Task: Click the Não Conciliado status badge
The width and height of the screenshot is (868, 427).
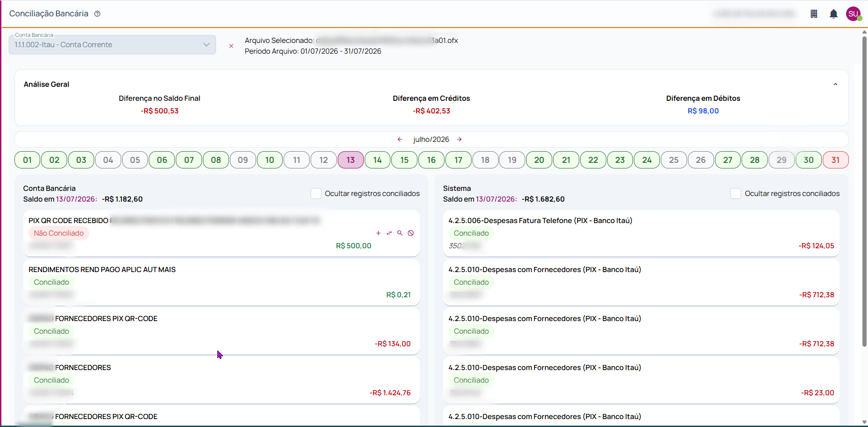Action: click(x=59, y=233)
